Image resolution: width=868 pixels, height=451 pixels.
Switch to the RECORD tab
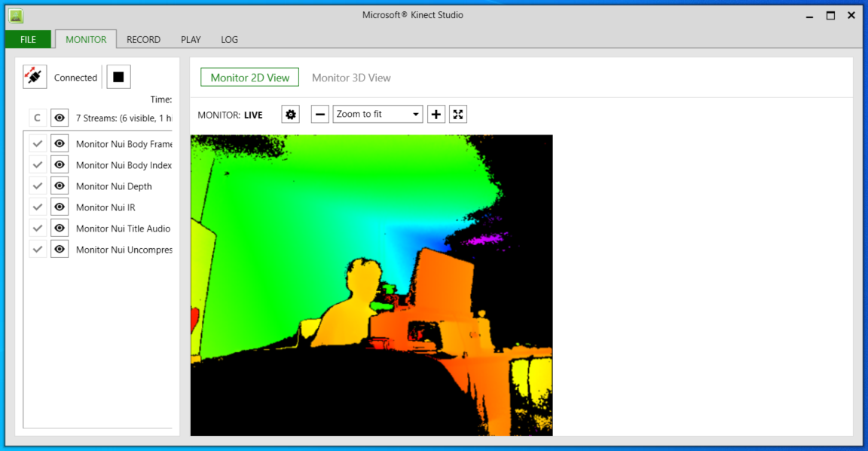tap(143, 39)
